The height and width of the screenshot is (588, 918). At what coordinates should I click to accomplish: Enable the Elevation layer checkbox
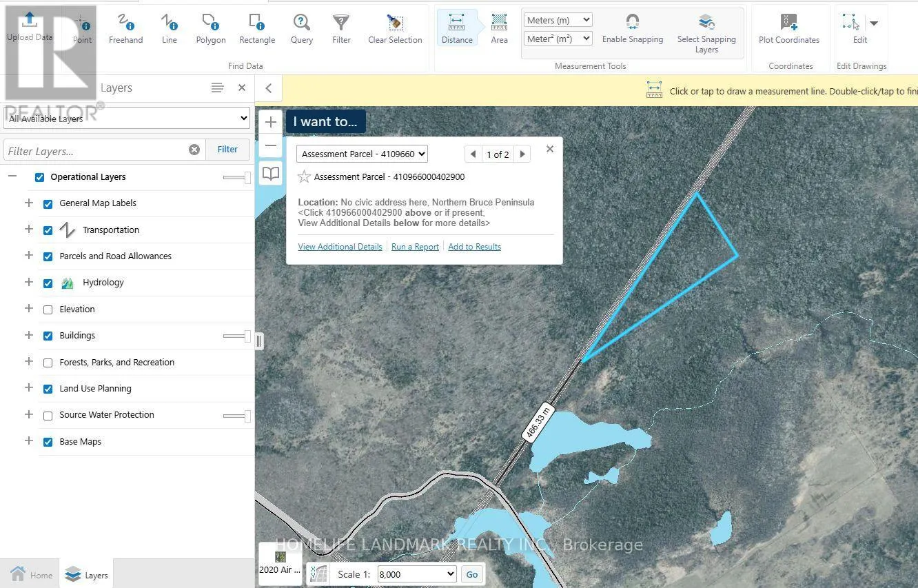[x=48, y=310]
